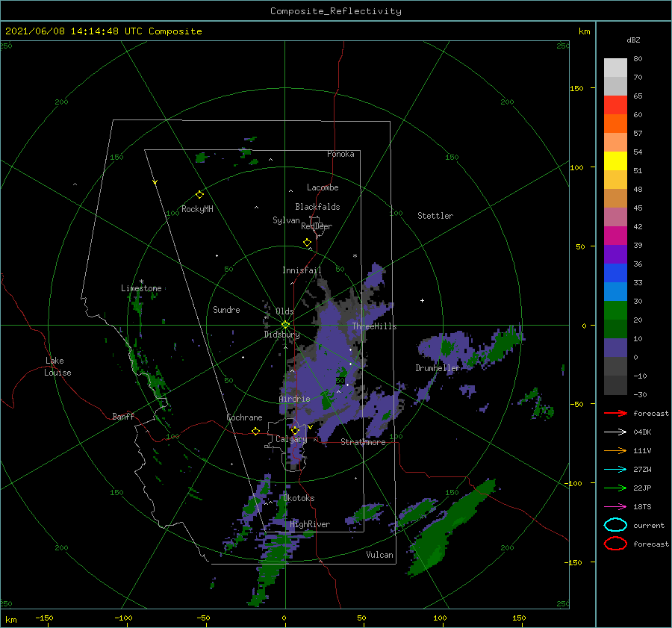The width and height of the screenshot is (672, 628).
Task: Click the Cochrane label
Action: tap(244, 417)
